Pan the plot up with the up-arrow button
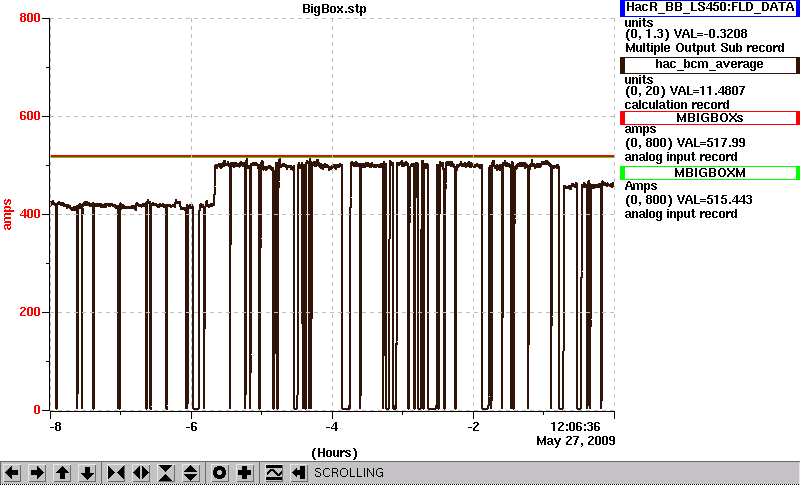This screenshot has height=485, width=800. tap(63, 473)
